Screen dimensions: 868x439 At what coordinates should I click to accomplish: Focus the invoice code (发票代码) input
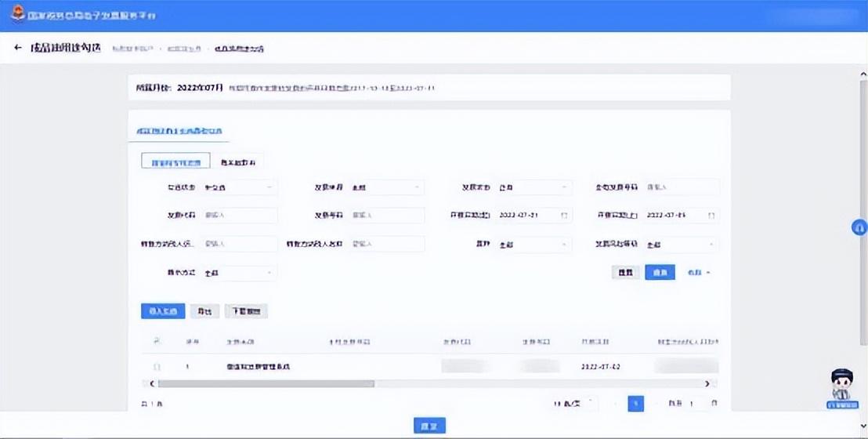tap(239, 215)
